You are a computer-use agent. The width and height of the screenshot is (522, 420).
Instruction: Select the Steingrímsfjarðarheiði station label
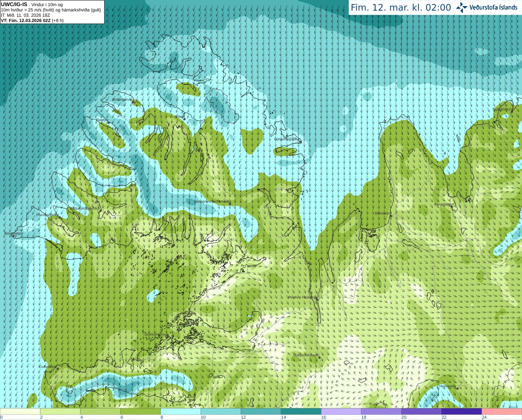(212, 201)
